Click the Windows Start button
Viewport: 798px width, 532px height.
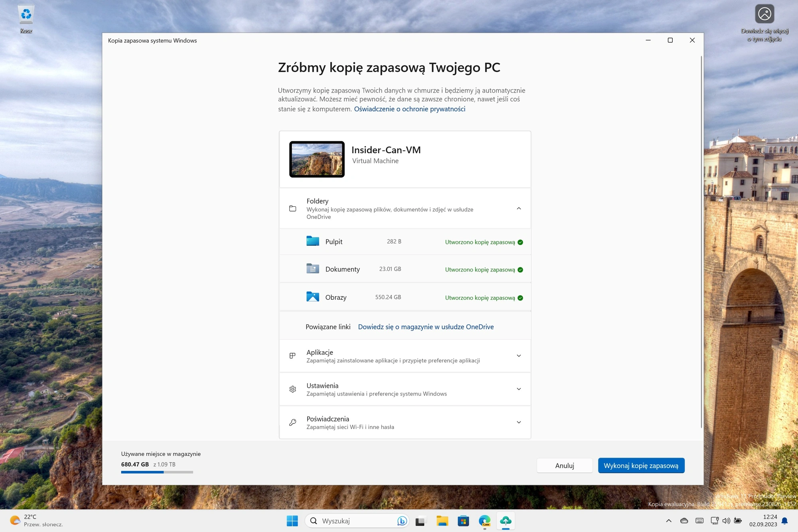[292, 521]
